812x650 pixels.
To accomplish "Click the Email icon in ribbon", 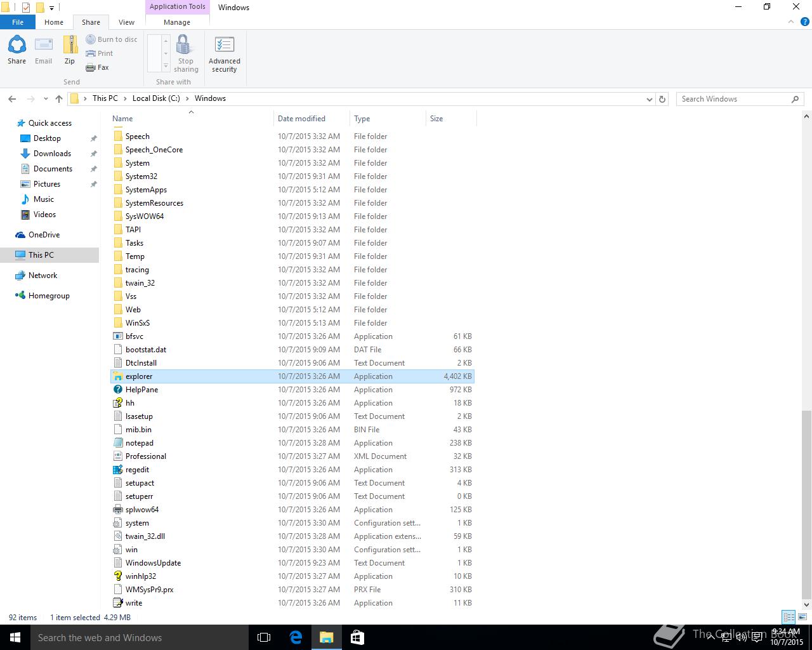I will [x=43, y=50].
